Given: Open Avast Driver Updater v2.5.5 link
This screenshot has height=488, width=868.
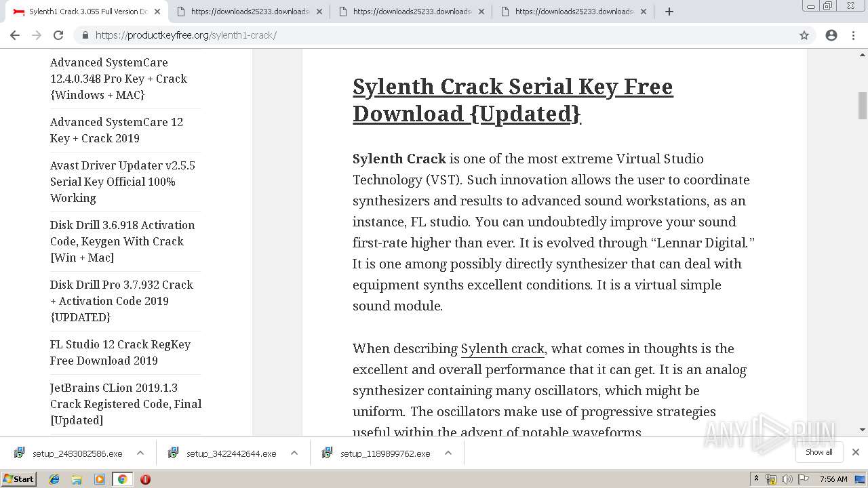Looking at the screenshot, I should [123, 182].
